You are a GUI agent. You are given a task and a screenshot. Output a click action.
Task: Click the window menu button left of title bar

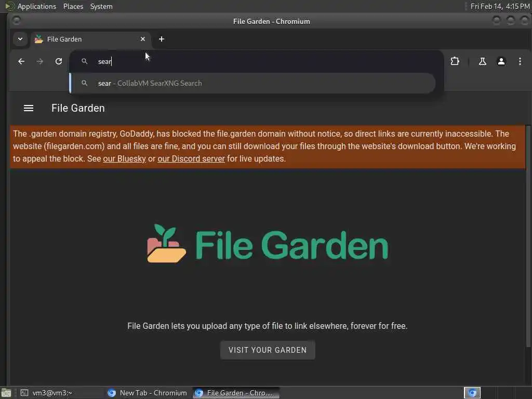[16, 21]
